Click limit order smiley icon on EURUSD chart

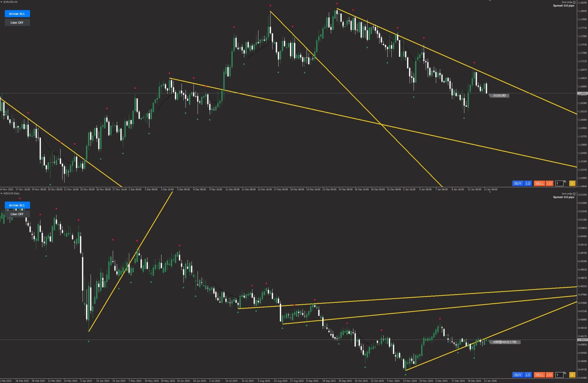[574, 2]
